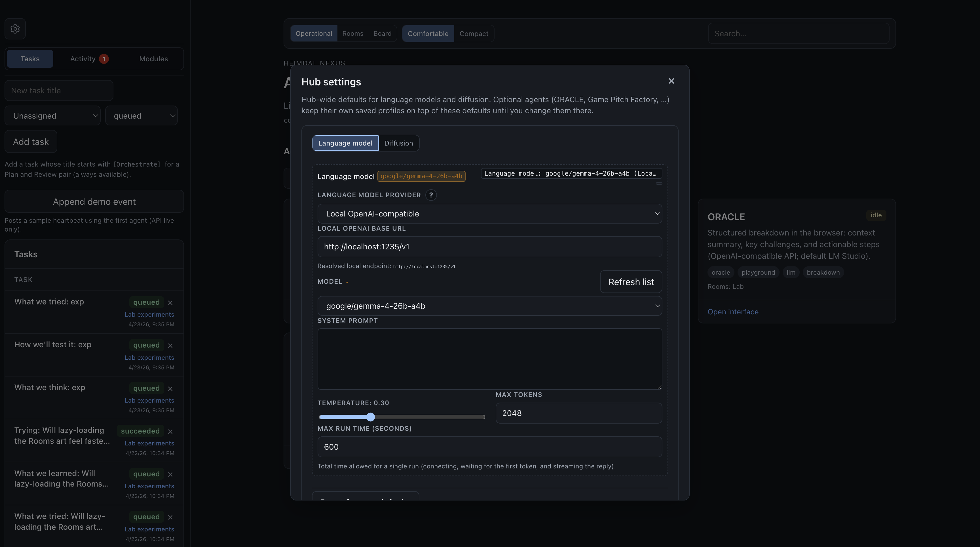Remove the 'How we'll test it: exp' task
980x547 pixels.
[170, 346]
